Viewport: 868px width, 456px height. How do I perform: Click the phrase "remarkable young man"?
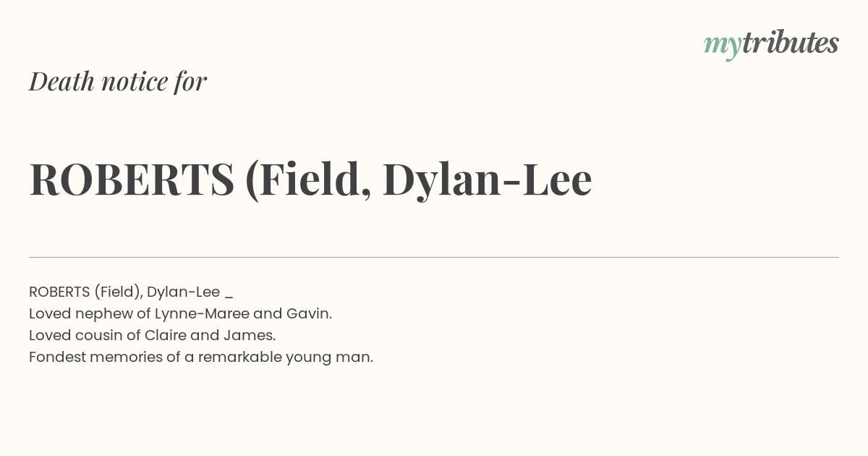click(x=284, y=358)
